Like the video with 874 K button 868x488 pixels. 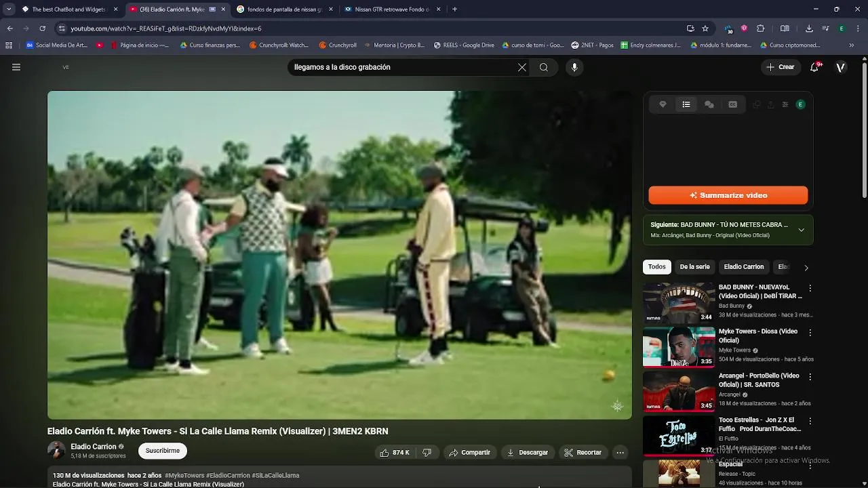click(x=395, y=452)
